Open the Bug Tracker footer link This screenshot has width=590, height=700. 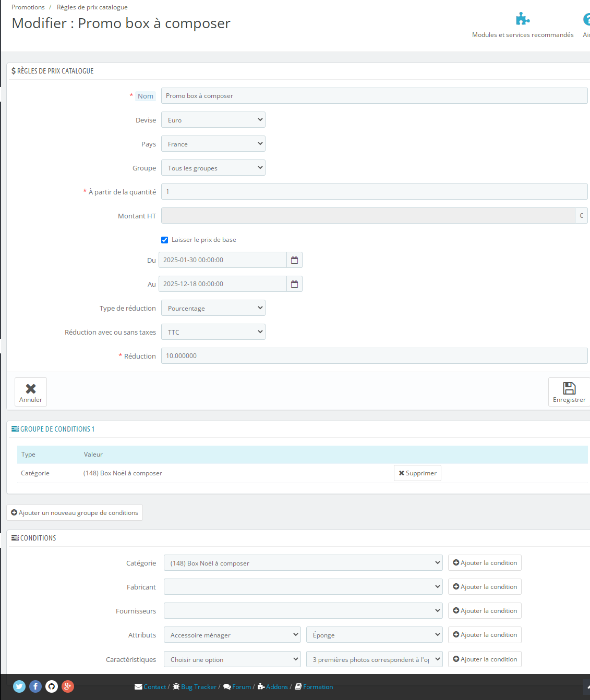pos(194,687)
